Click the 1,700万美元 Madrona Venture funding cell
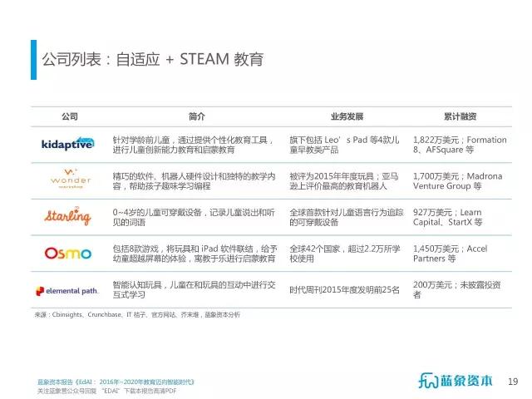This screenshot has width=532, height=399. pos(458,181)
